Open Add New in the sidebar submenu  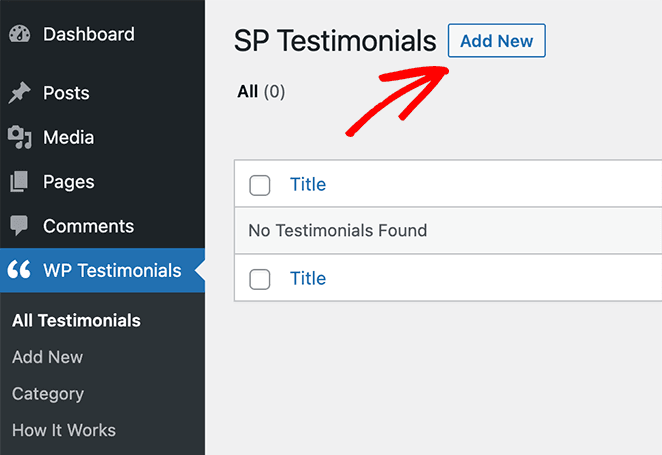pos(47,357)
